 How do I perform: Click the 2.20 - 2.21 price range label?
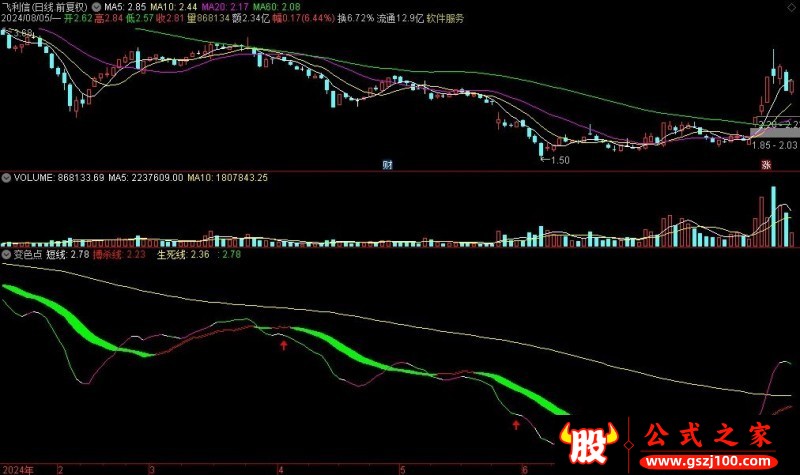779,124
